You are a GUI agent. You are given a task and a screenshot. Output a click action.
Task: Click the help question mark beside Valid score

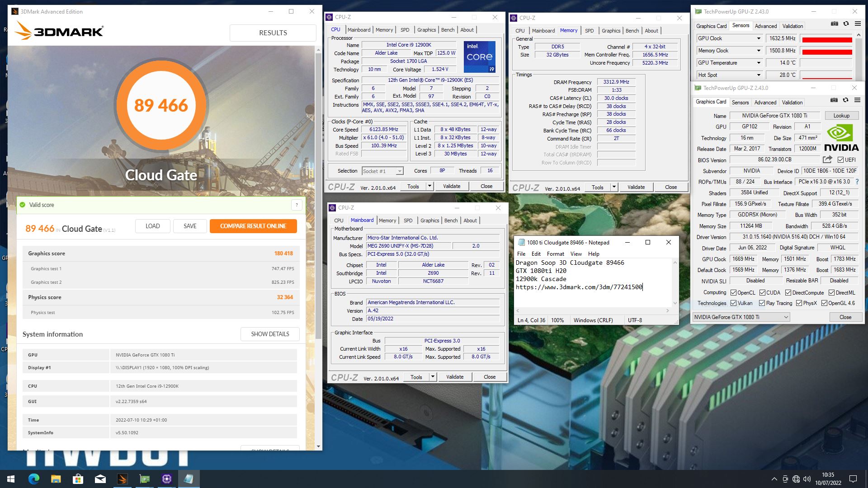pos(297,205)
